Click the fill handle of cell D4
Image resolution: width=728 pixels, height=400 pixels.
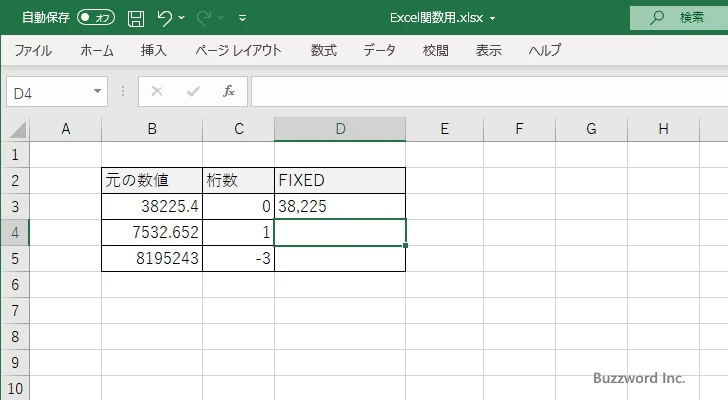point(405,245)
